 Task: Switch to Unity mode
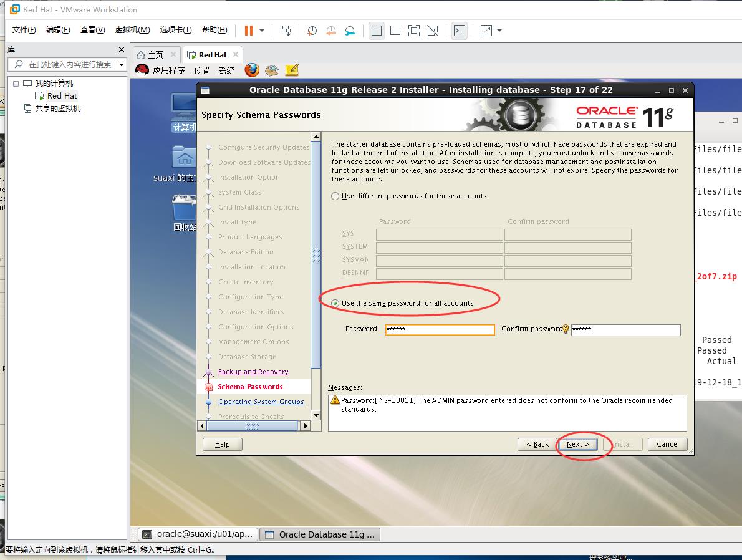pos(433,31)
